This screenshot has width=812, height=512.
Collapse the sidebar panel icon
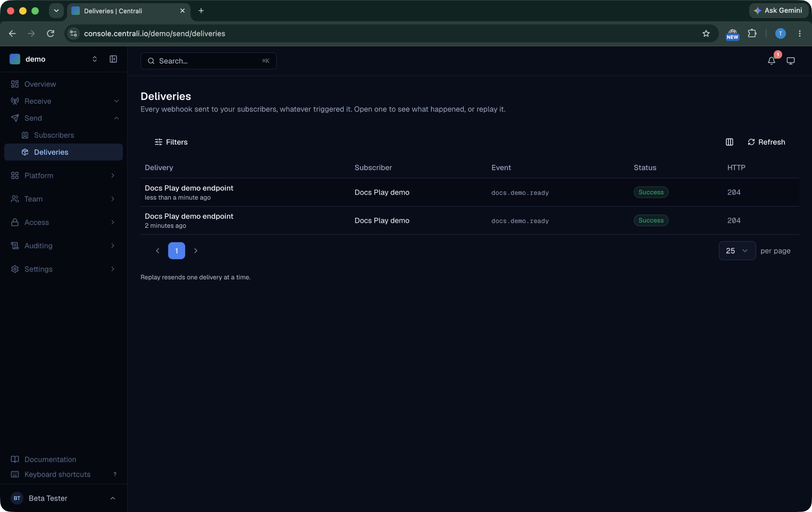pyautogui.click(x=113, y=59)
